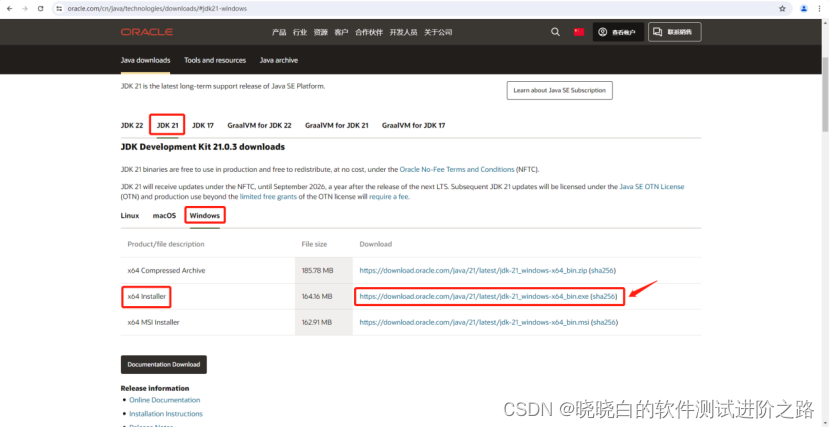Open the Installation Instructions link
Viewport: 830px width, 428px height.
click(166, 414)
